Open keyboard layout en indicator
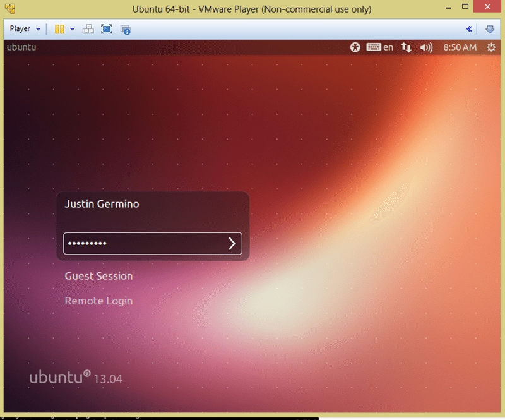505x420 pixels. click(x=380, y=47)
